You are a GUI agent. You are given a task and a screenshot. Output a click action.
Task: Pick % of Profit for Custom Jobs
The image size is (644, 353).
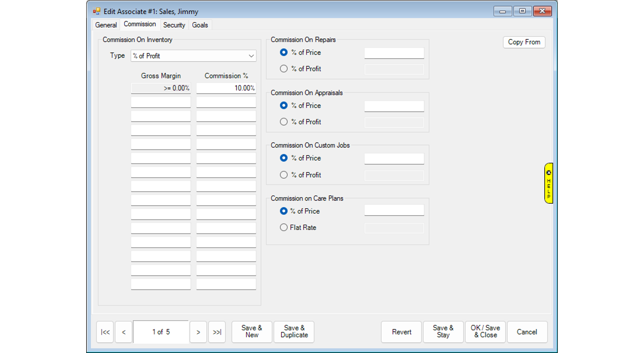[x=283, y=175]
